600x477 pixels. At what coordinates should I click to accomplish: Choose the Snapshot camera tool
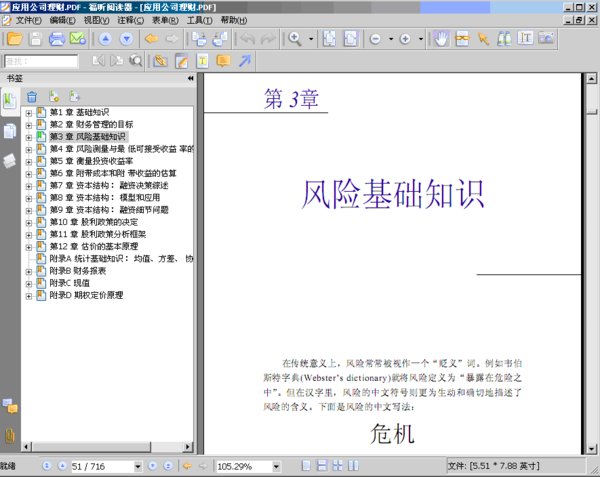(x=546, y=38)
